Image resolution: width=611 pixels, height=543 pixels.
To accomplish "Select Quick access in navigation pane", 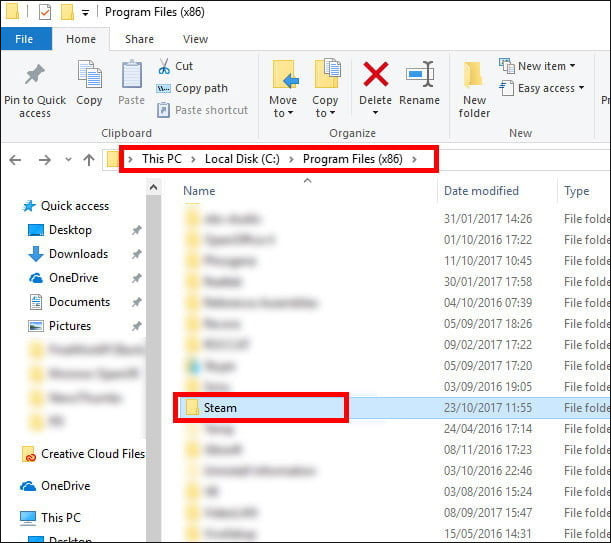I will [x=66, y=206].
